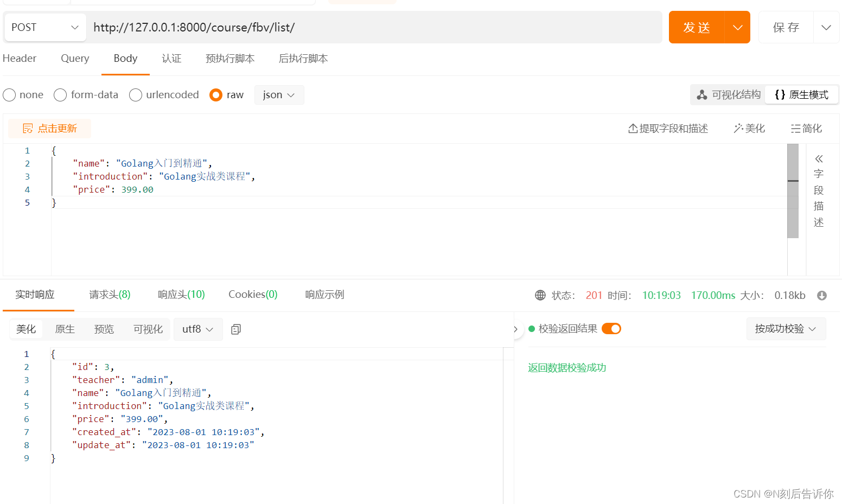Click the request URL input field
842x504 pixels.
pyautogui.click(x=374, y=27)
